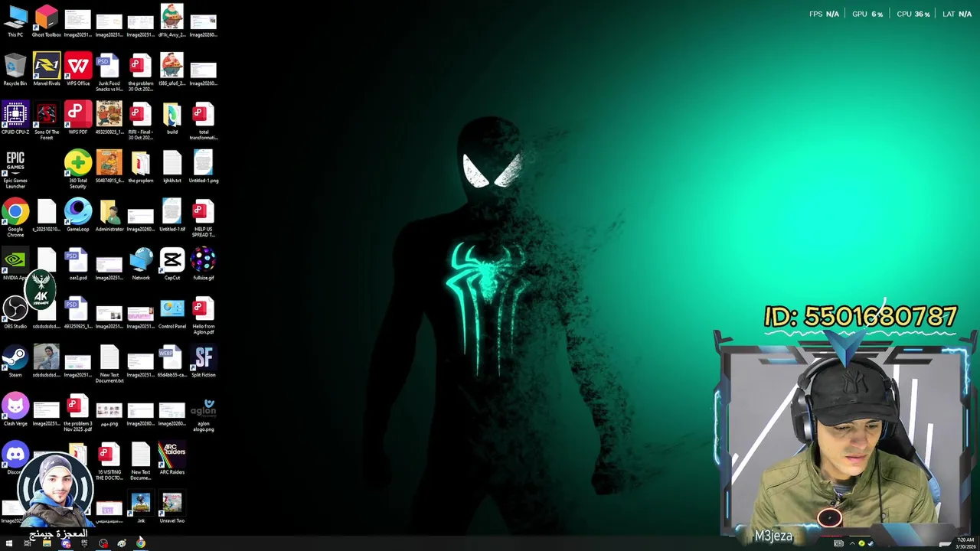Open kjhkh.txt text file

click(172, 167)
